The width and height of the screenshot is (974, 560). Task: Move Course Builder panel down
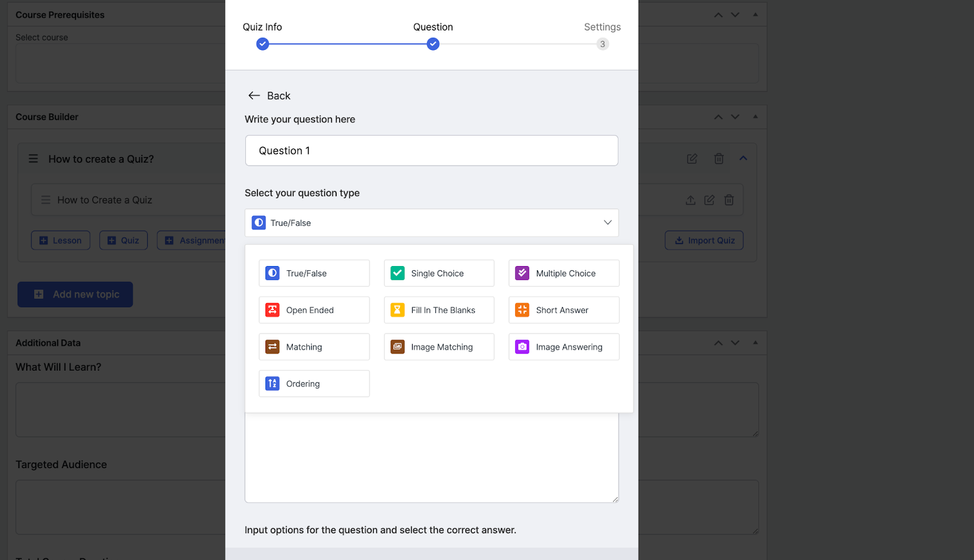(x=735, y=117)
